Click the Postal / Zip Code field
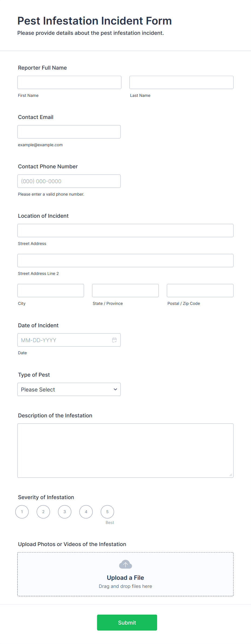Screen dimensions: 251x644 click(x=200, y=290)
